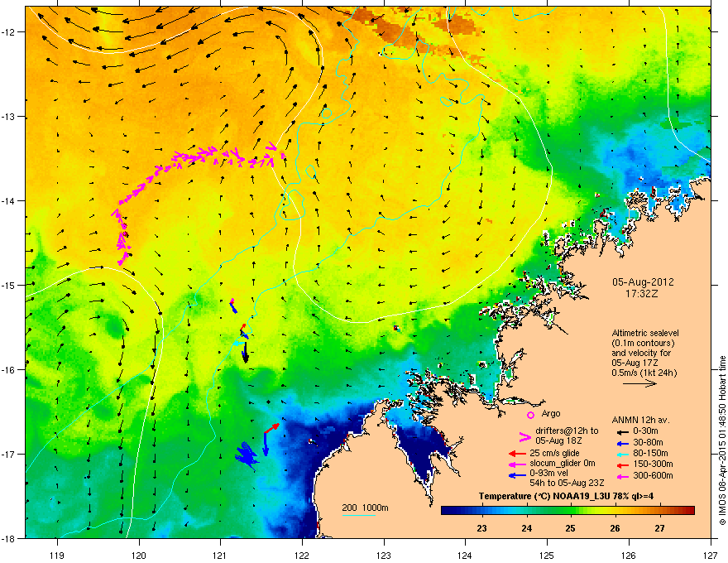Click the magenta Argo circle legend marker
Screen dimensions: 728x563
pos(530,415)
